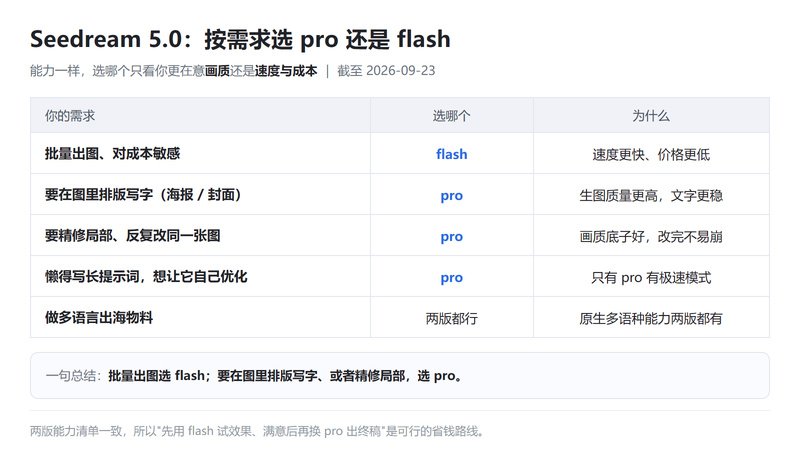Click the '速度更快、价格更低' reason cell
Viewport: 800px width, 462px height.
651,155
